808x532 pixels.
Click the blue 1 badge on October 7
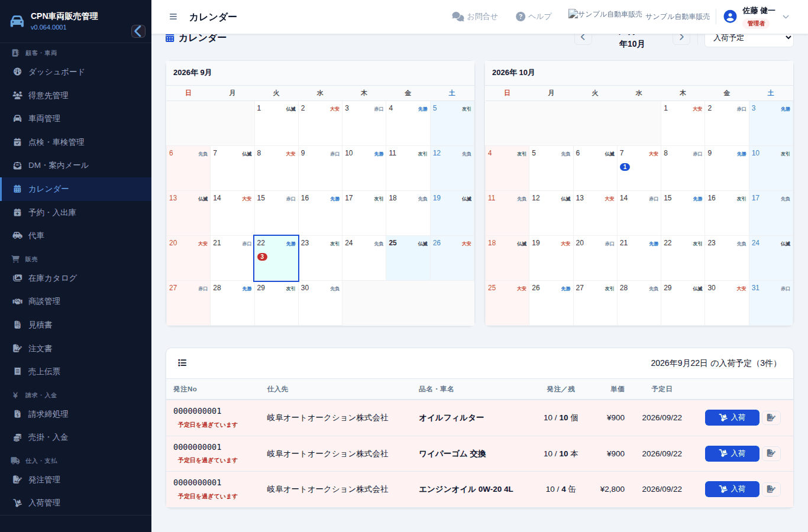(x=625, y=167)
